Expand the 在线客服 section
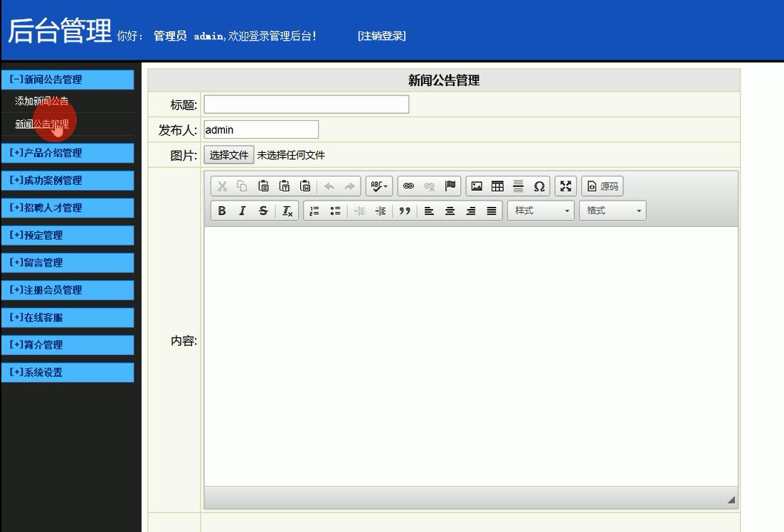Screen dimensions: 784x532 (x=68, y=318)
